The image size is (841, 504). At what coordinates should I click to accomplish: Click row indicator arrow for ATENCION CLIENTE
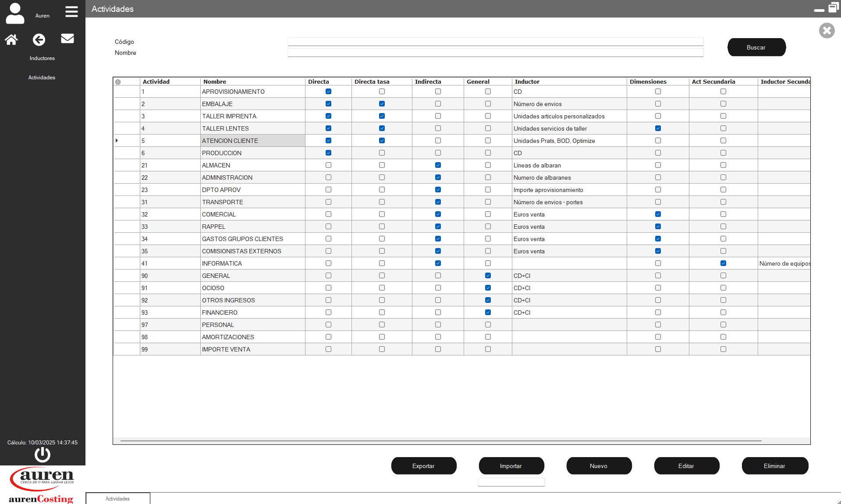click(x=117, y=141)
